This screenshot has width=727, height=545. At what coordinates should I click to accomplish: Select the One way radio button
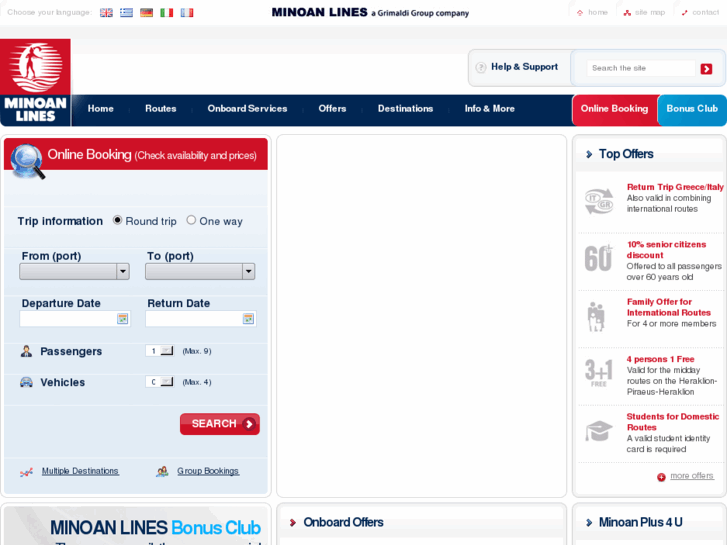point(191,220)
